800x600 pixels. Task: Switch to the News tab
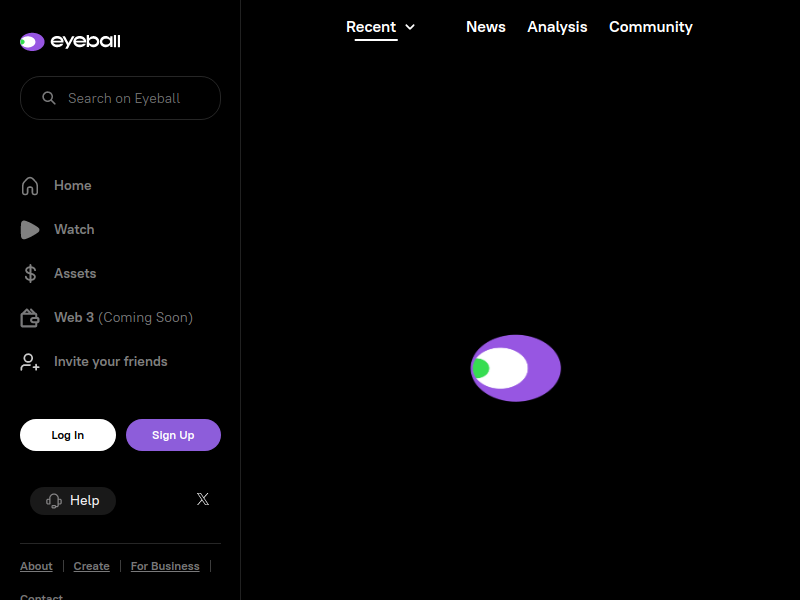(485, 27)
